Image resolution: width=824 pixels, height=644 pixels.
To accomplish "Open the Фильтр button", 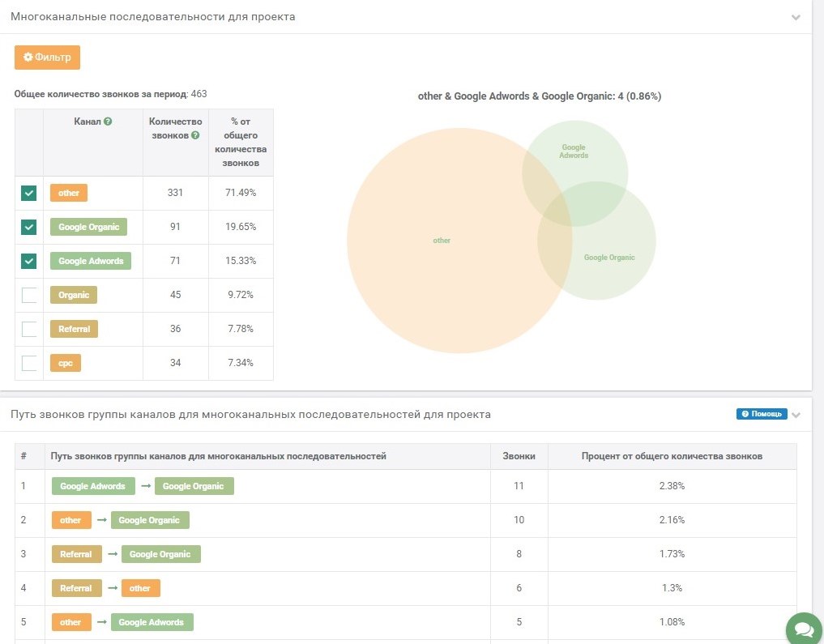I will 47,58.
